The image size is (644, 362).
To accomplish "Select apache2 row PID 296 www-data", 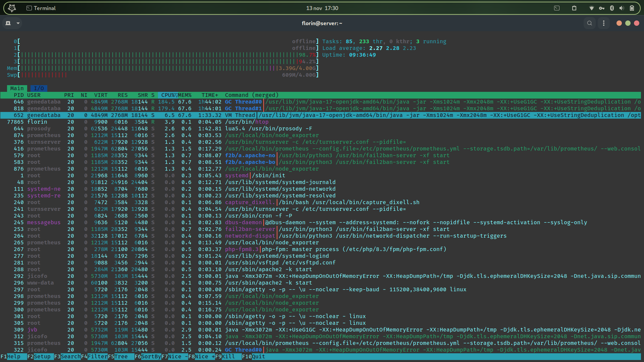I will pos(321,283).
